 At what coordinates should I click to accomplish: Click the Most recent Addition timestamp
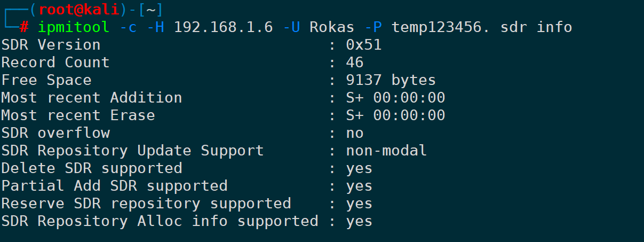coord(395,98)
